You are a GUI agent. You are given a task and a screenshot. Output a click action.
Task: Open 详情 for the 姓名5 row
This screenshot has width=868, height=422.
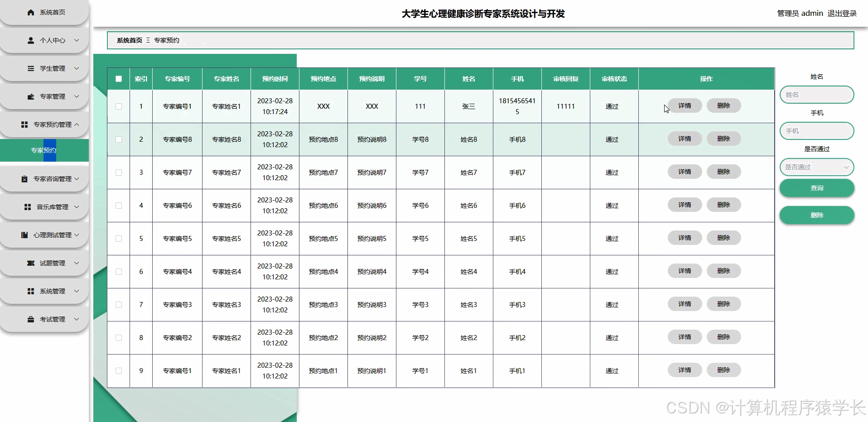pyautogui.click(x=685, y=238)
